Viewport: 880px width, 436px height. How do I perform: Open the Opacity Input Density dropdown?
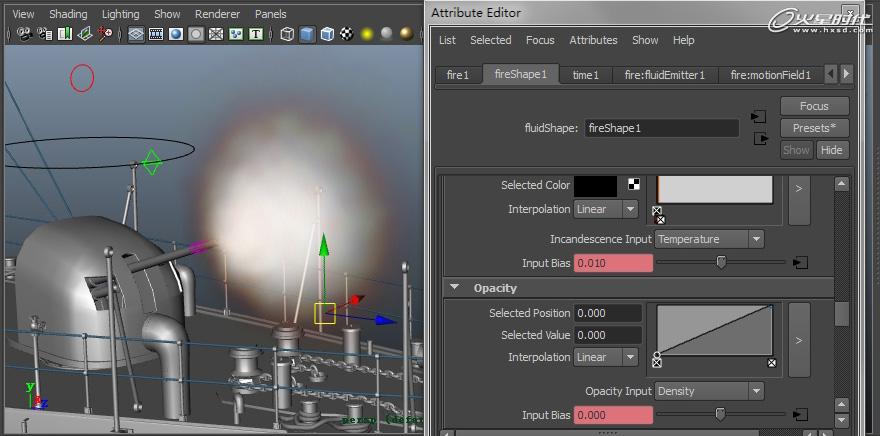[709, 391]
